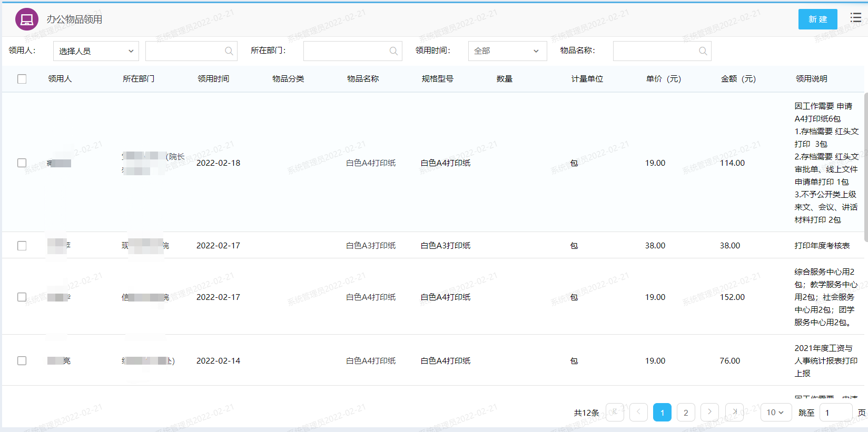Open the list menu icon beside 新建
868x432 pixels.
pos(856,18)
